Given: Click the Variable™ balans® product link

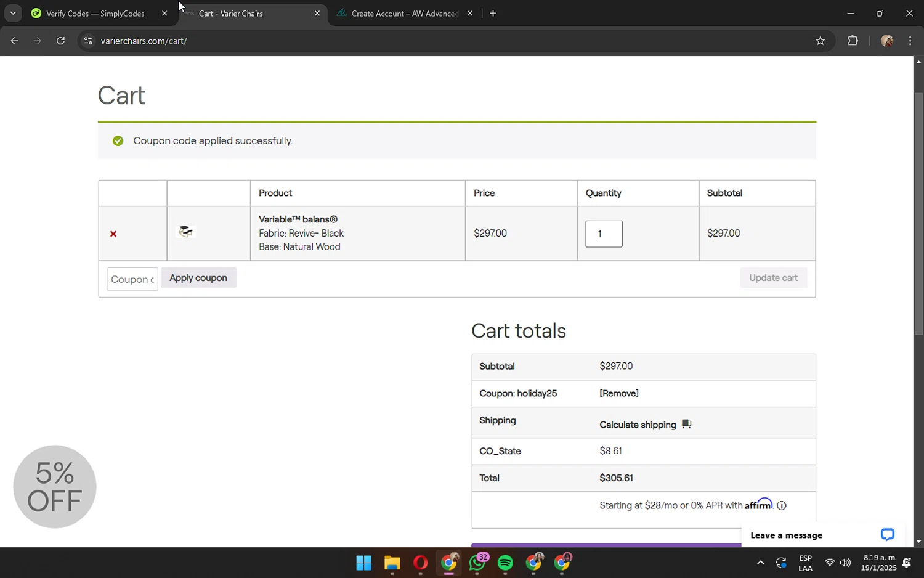Looking at the screenshot, I should (x=298, y=219).
